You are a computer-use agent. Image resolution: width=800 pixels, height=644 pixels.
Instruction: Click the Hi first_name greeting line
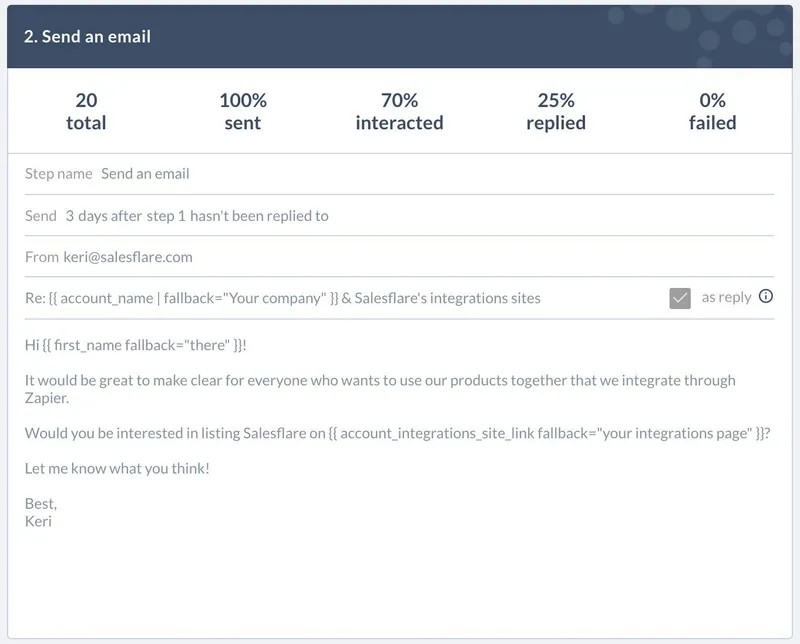click(x=136, y=345)
